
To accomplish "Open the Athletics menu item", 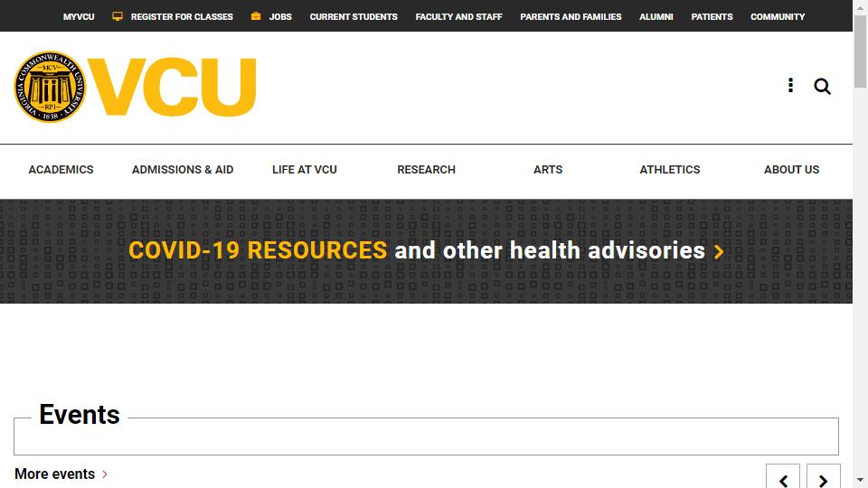I will point(670,170).
